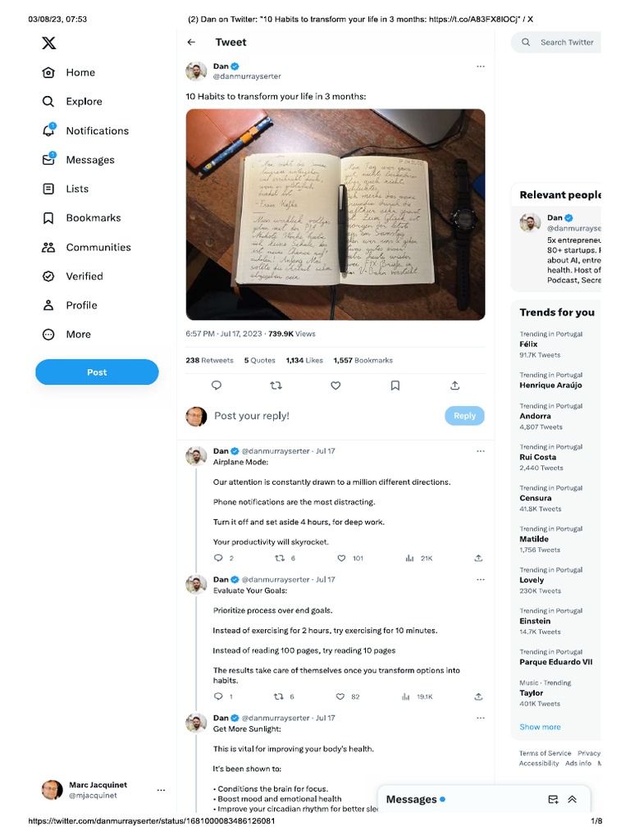This screenshot has width=630, height=840.
Task: Open the notebook photo in the tweet
Action: pyautogui.click(x=336, y=214)
